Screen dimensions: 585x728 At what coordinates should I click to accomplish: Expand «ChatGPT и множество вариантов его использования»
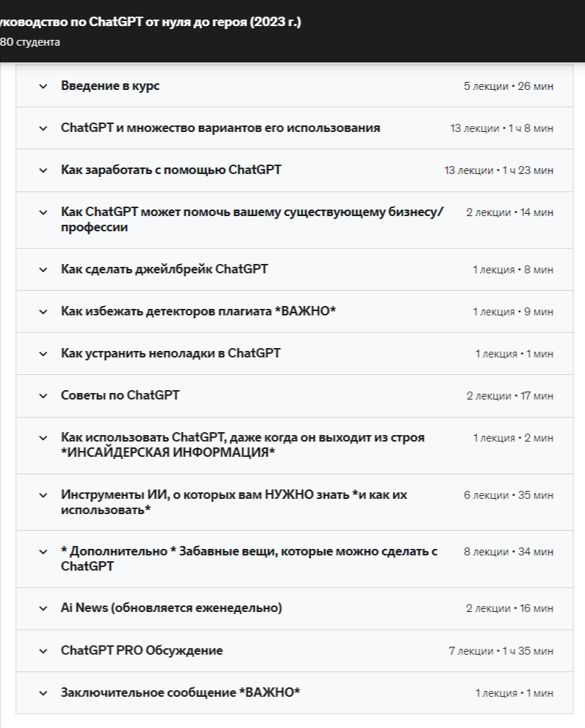(x=43, y=128)
